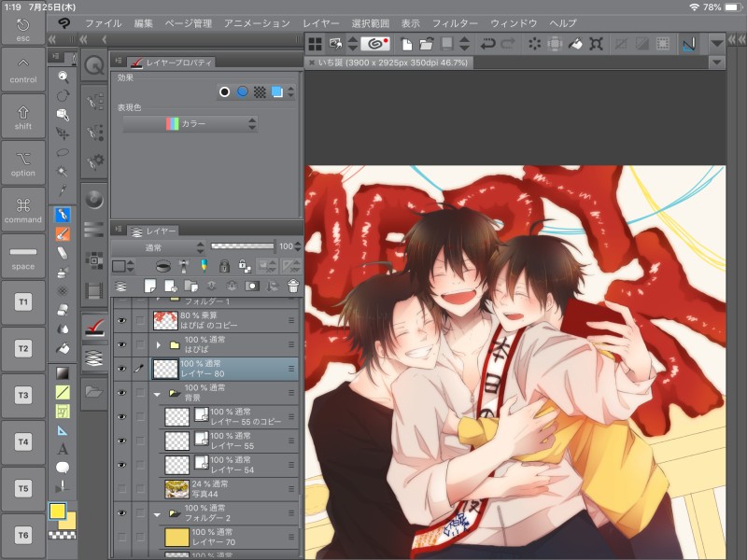Select the Auto select magic wand tool
This screenshot has height=560, width=747.
coord(63,172)
